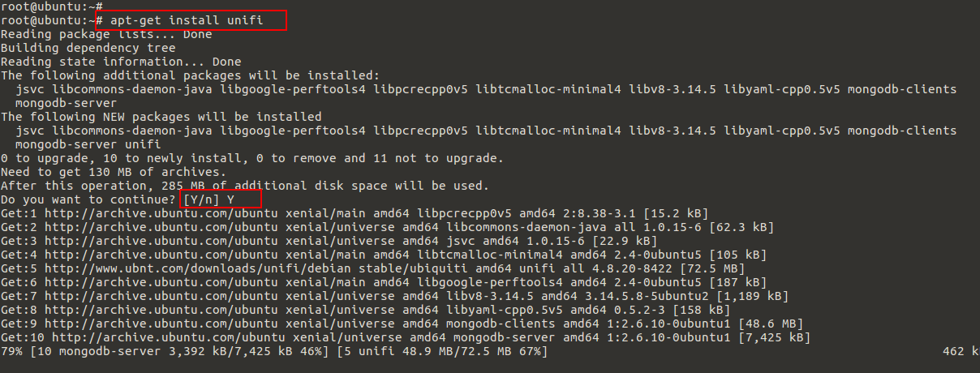Viewport: 980px width, 373px height.
Task: Click the 79% download progress indicator
Action: [11, 351]
